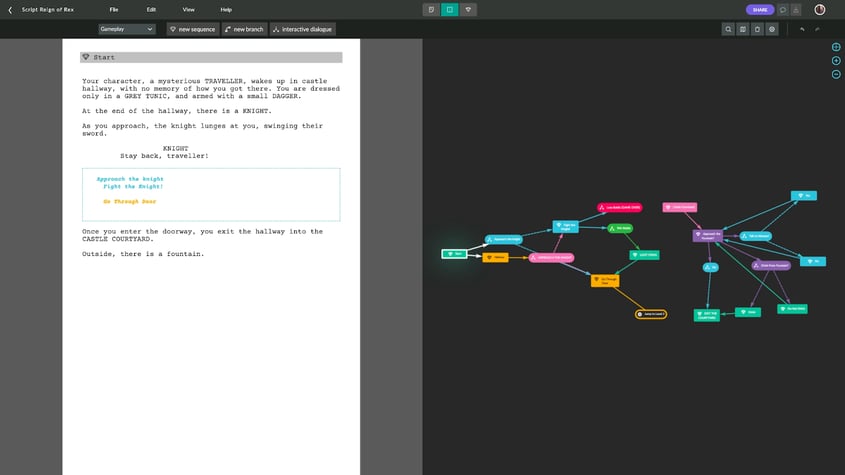Switch to script-only view mode
Image resolution: width=845 pixels, height=475 pixels.
pos(431,9)
